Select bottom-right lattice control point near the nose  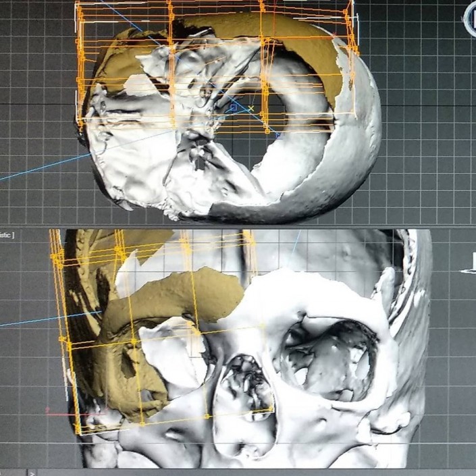pos(272,409)
